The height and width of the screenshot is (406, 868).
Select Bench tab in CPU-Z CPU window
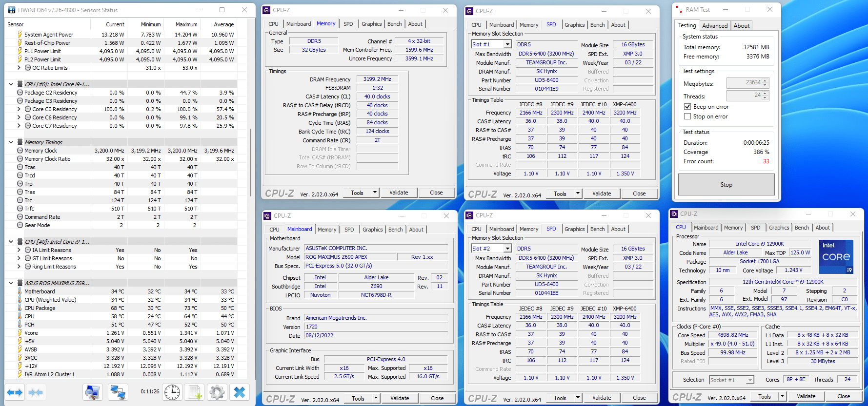coord(802,228)
